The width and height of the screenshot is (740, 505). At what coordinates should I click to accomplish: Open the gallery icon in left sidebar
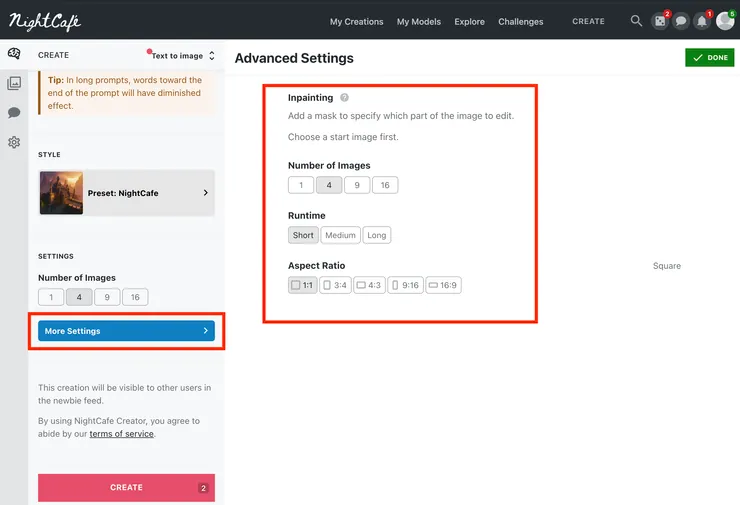(x=14, y=84)
